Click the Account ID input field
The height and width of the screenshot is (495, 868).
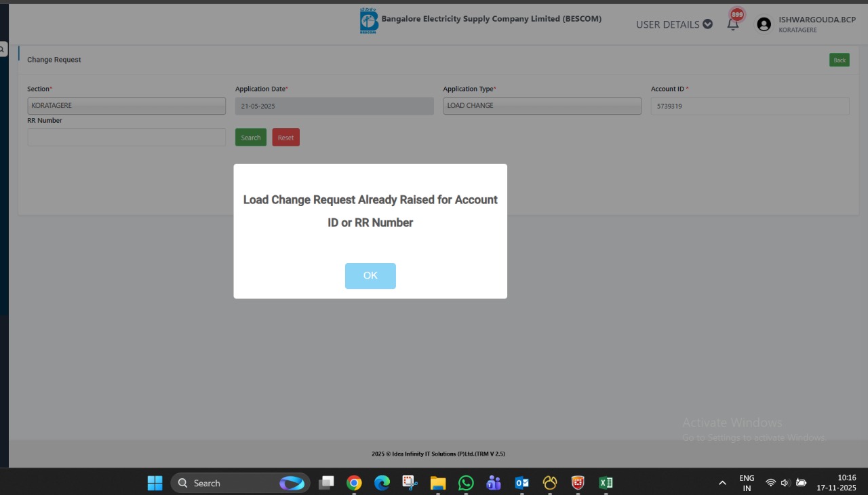(750, 106)
